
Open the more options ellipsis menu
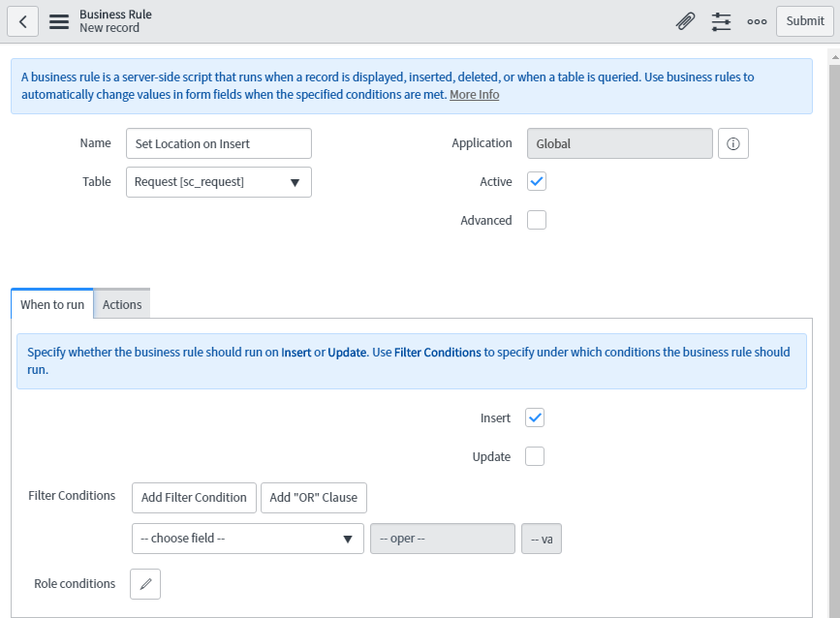pos(757,21)
